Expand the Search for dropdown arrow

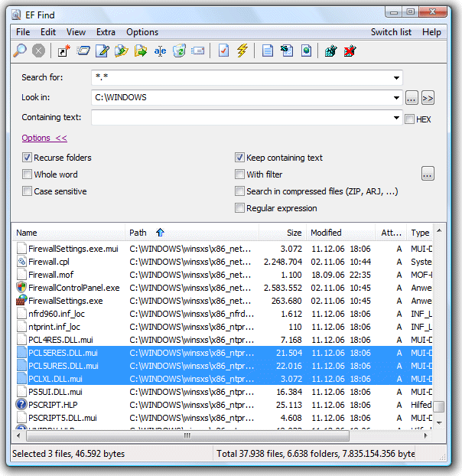[396, 78]
